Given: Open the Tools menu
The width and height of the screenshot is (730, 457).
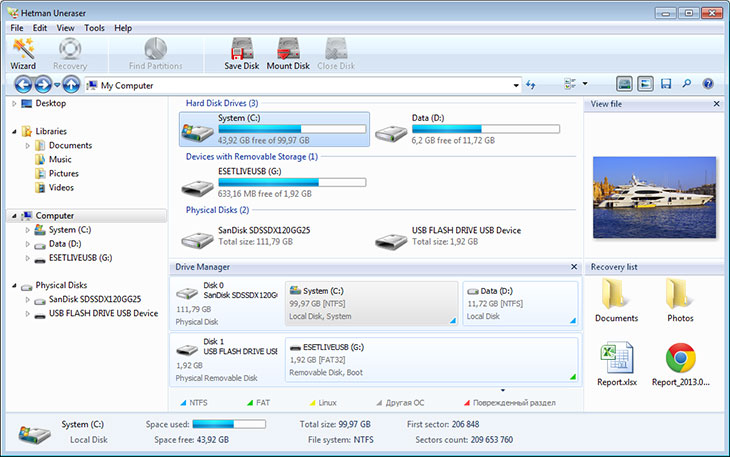Looking at the screenshot, I should (x=94, y=28).
